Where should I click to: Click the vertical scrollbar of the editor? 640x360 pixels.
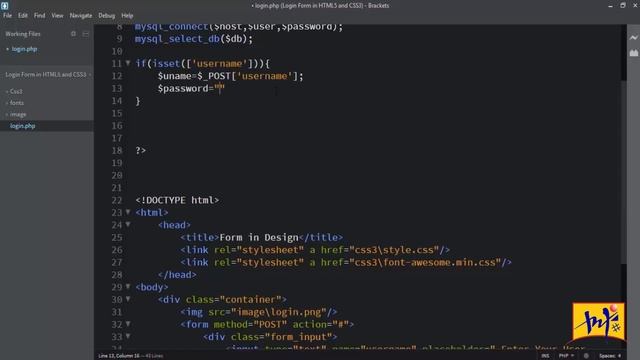tap(623, 171)
